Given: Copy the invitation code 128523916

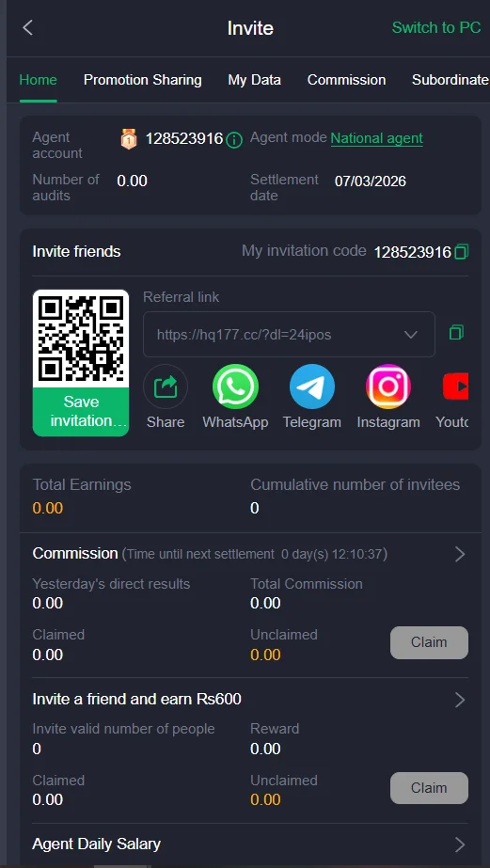Looking at the screenshot, I should (461, 252).
